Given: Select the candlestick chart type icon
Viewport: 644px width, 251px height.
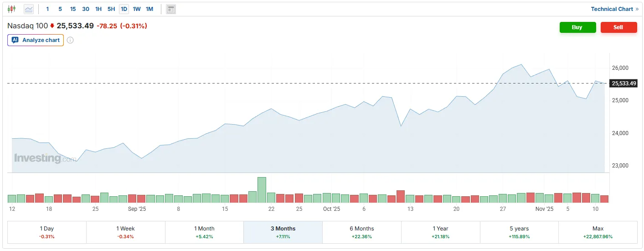Looking at the screenshot, I should (12, 9).
